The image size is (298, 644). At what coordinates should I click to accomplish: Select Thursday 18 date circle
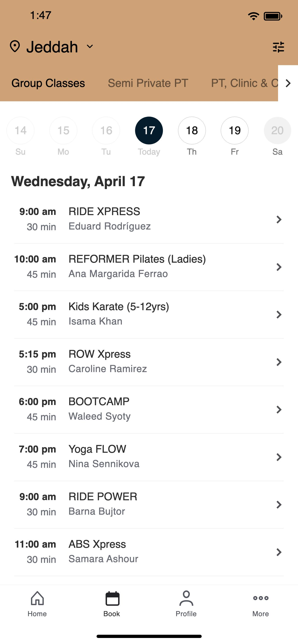[x=192, y=131]
